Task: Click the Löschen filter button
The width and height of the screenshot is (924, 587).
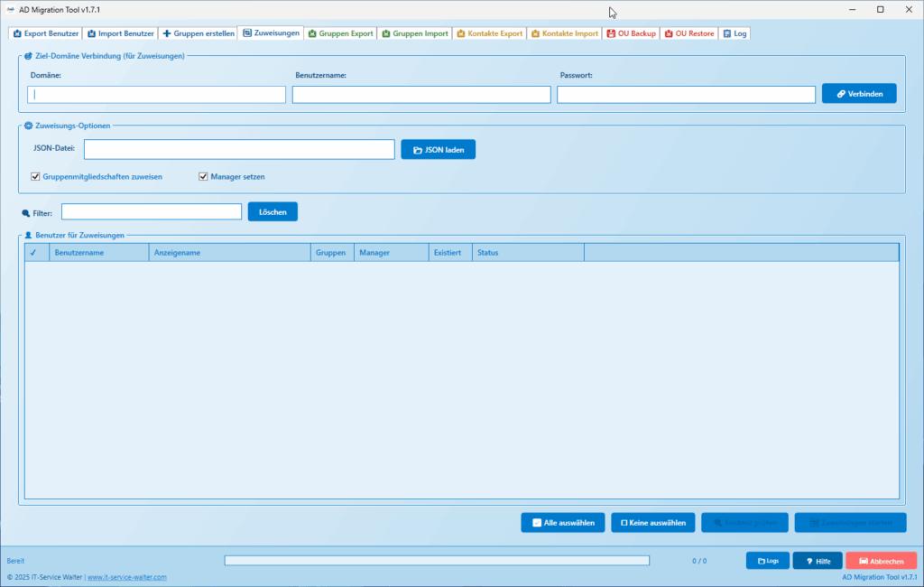Action: pyautogui.click(x=273, y=211)
